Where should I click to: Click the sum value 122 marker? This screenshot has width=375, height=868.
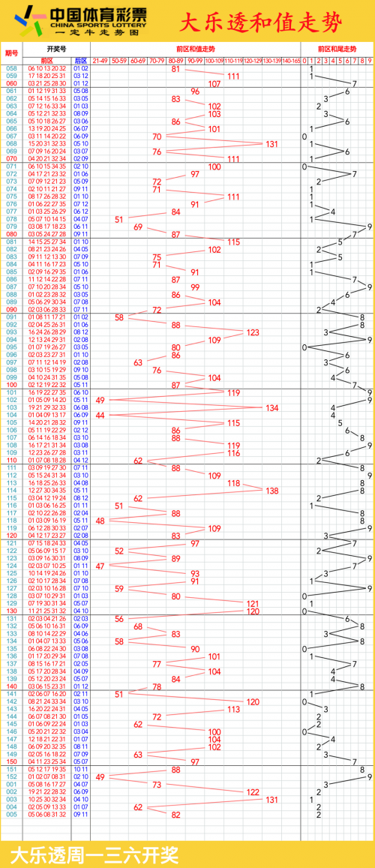253,792
